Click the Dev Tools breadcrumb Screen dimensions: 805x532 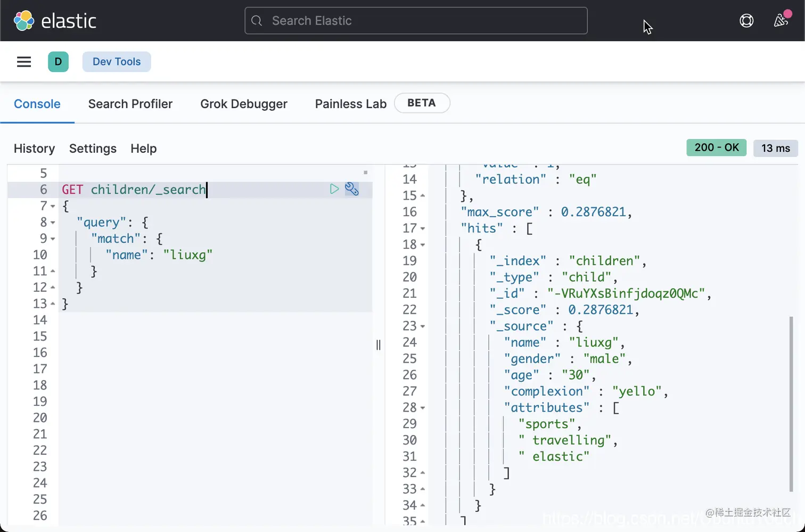pyautogui.click(x=117, y=62)
